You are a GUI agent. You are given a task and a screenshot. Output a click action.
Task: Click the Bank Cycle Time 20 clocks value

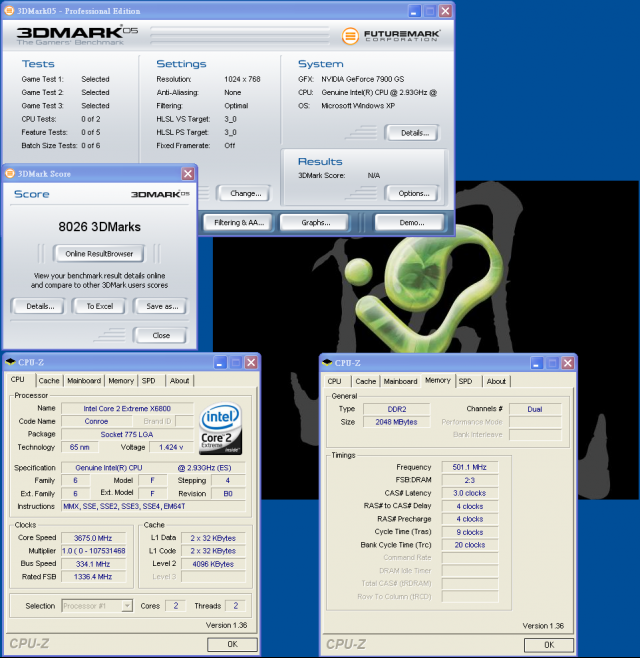click(x=470, y=545)
